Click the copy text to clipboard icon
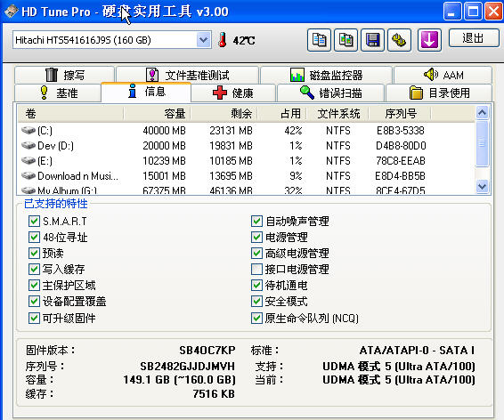This screenshot has height=420, width=504. [x=319, y=40]
